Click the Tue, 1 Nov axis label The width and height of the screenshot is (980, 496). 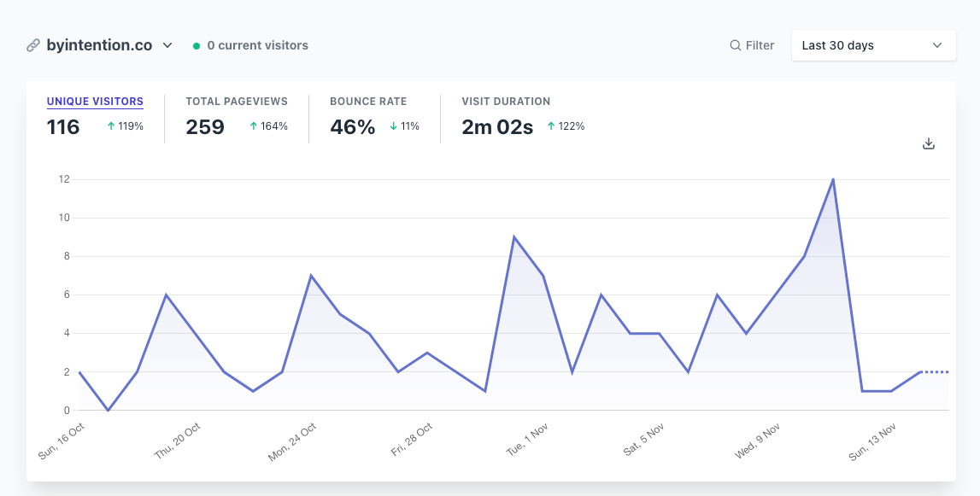527,439
